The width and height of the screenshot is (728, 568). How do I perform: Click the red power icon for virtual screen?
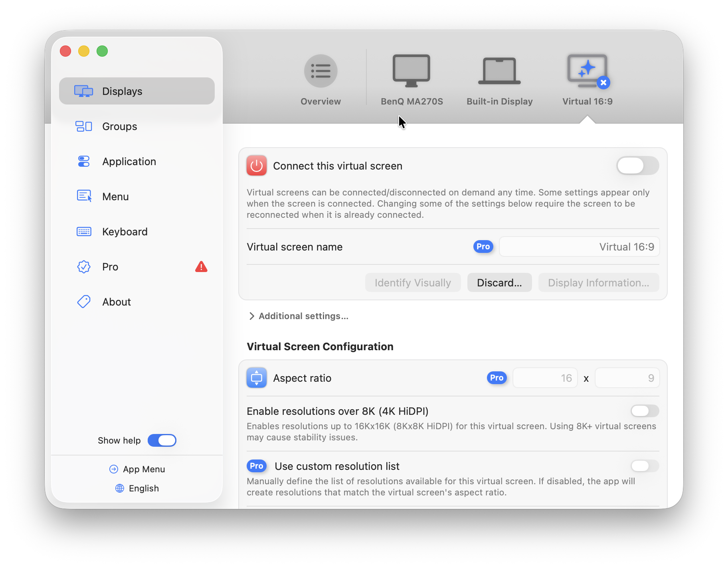257,166
